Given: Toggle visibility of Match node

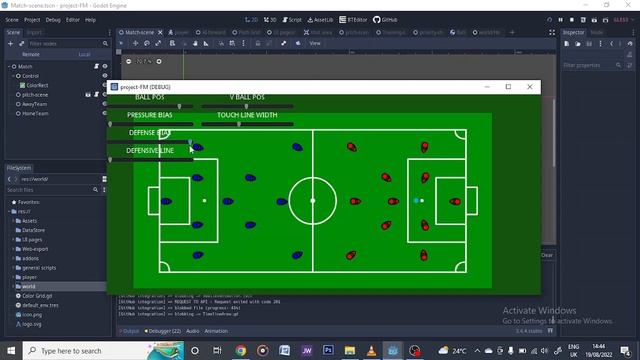Looking at the screenshot, I should (x=105, y=66).
